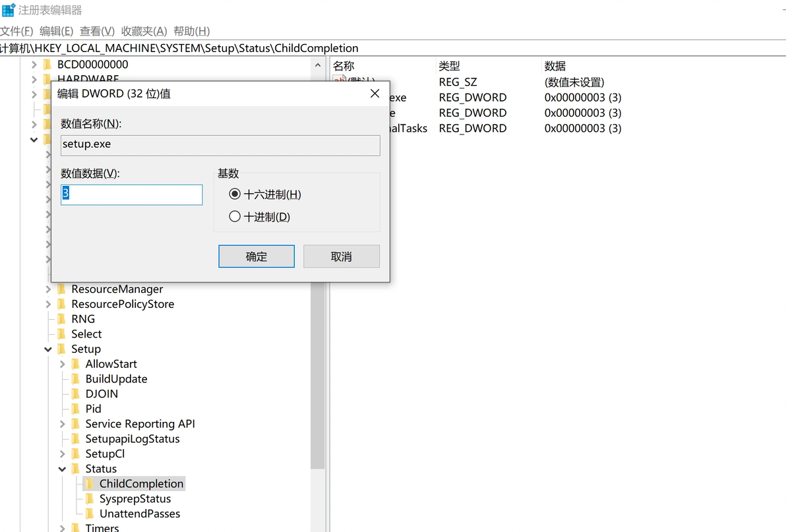Click the registry path address bar
786x532 pixels.
pos(393,48)
